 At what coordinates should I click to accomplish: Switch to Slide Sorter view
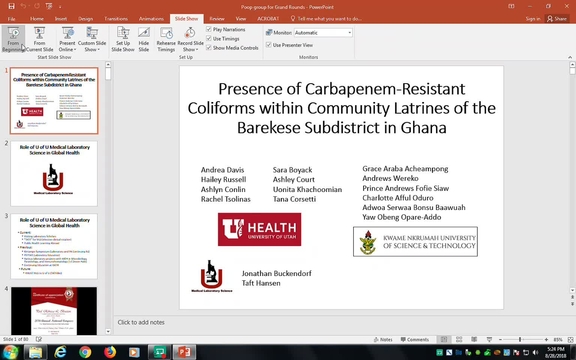pyautogui.click(x=459, y=339)
